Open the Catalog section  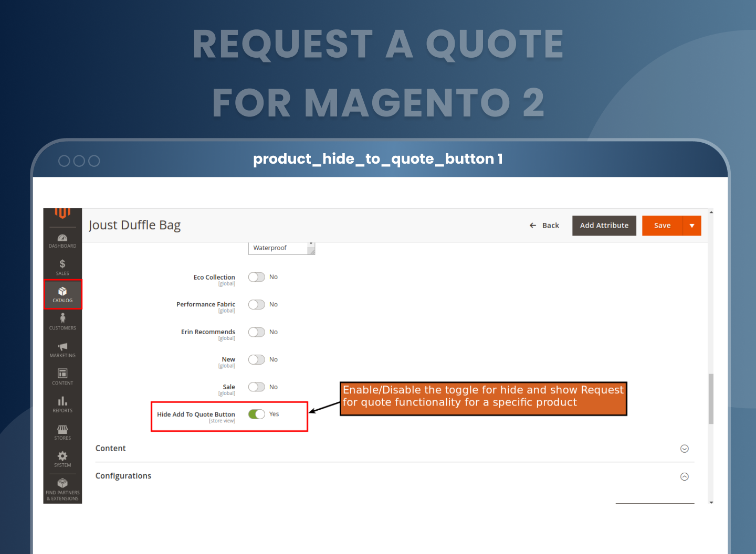62,294
